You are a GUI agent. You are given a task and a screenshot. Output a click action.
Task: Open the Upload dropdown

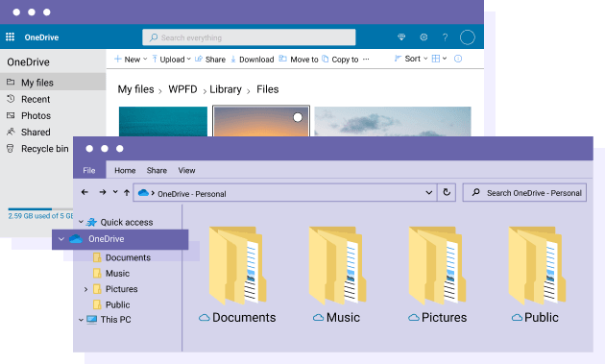pos(171,59)
